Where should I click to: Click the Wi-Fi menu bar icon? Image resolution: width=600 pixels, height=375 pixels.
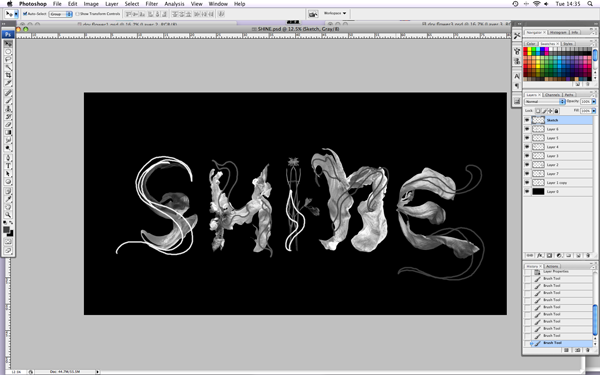(536, 4)
